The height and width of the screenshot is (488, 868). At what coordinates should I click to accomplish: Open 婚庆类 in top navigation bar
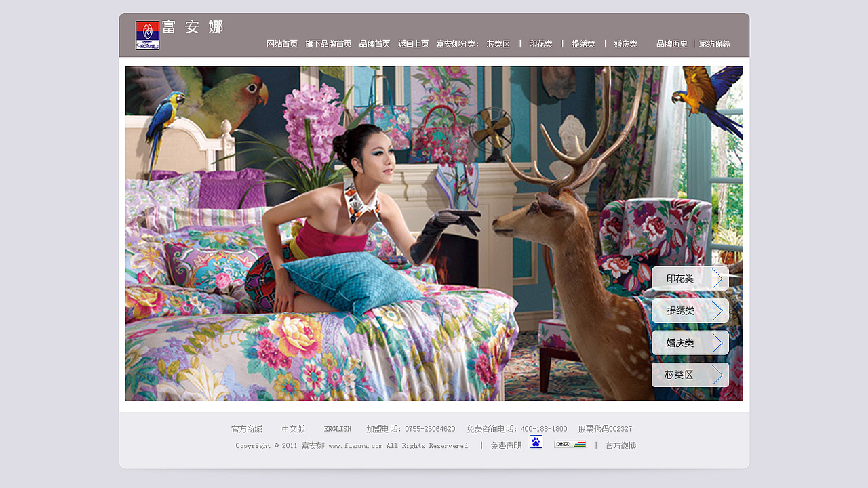pos(625,44)
